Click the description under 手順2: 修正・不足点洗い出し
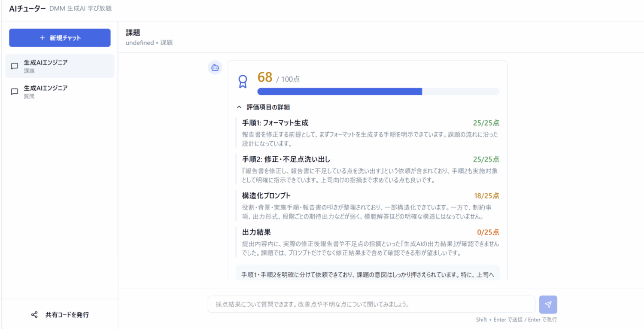The width and height of the screenshot is (644, 329). (371, 175)
